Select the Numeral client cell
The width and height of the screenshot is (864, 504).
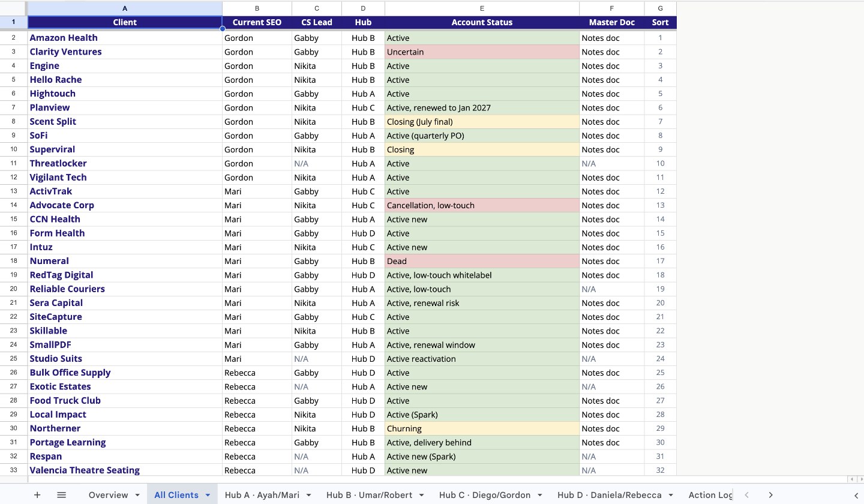point(125,261)
